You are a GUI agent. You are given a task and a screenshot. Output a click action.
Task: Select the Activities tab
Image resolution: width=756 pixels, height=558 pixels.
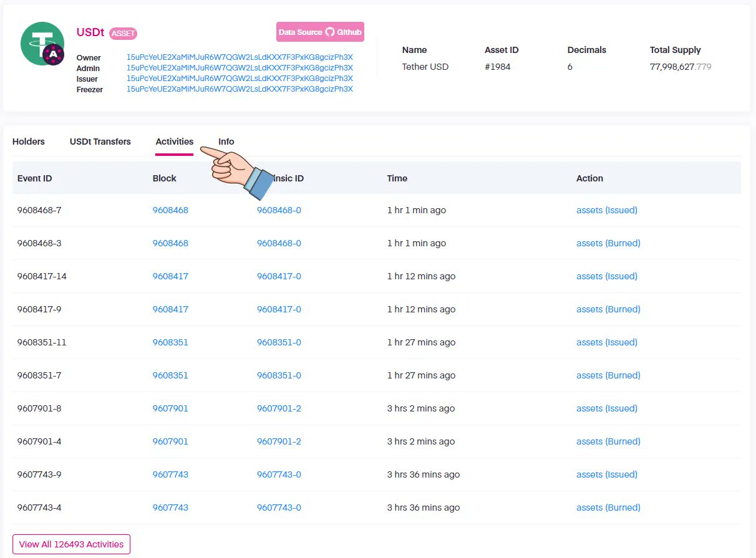coord(175,142)
